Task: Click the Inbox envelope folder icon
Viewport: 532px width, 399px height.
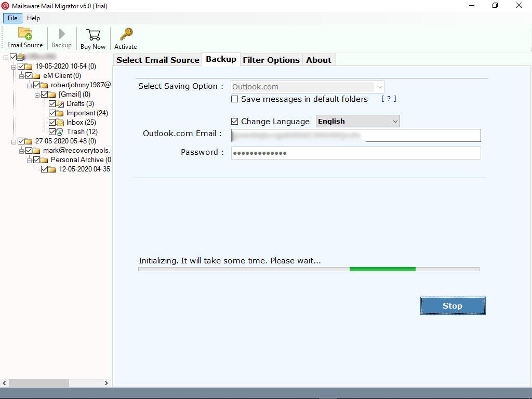Action: coord(60,123)
